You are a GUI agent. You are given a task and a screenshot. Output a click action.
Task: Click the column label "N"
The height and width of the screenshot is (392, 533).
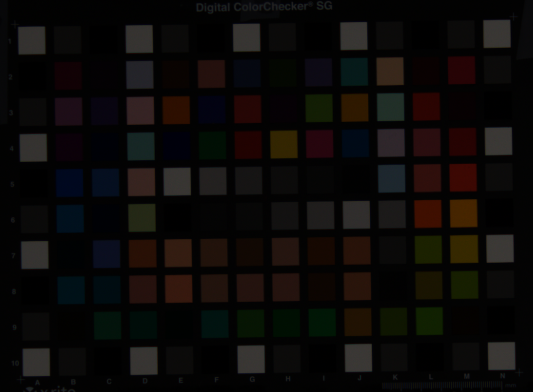[503, 376]
